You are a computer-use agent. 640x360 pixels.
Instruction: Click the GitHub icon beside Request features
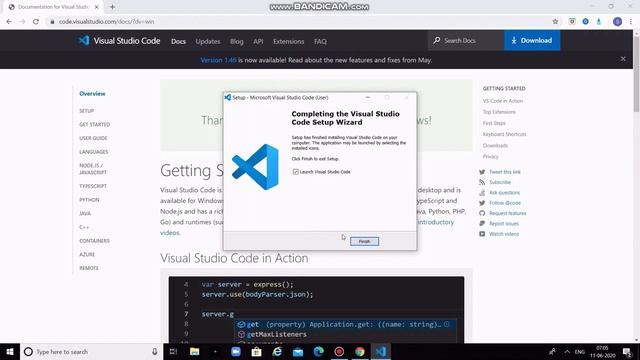[x=482, y=213]
